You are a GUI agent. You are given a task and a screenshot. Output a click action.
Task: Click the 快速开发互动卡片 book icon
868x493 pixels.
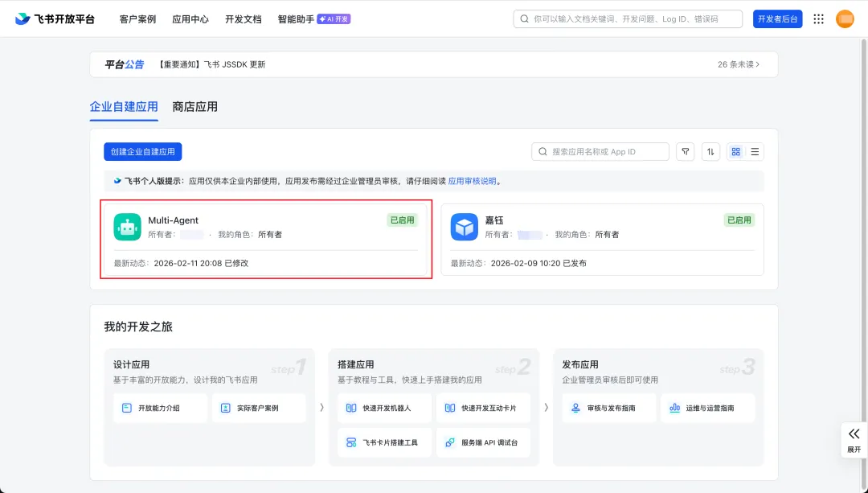(450, 408)
